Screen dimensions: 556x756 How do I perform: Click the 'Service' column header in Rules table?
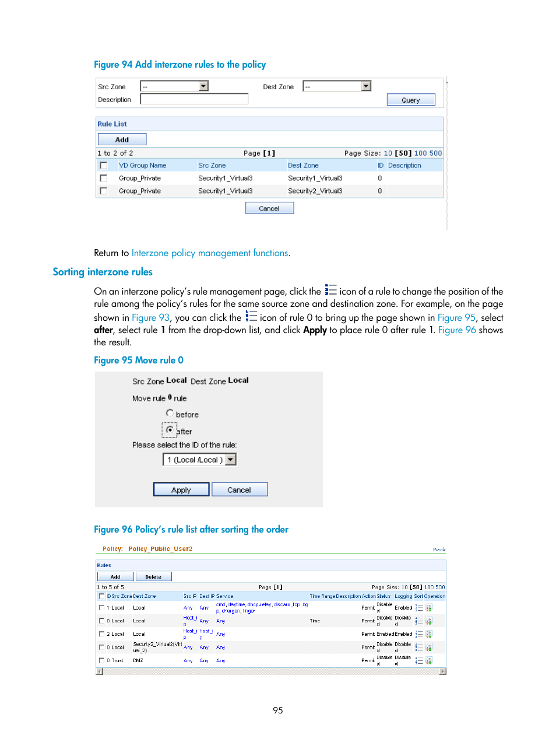(x=224, y=596)
